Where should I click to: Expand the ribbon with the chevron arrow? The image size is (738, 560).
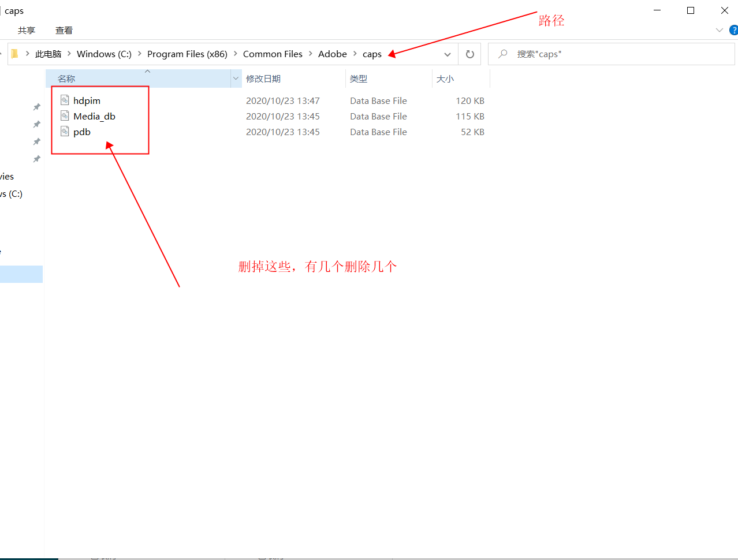[x=719, y=30]
